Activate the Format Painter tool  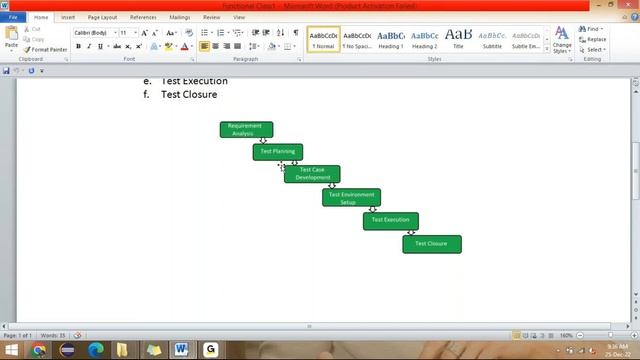tap(45, 49)
